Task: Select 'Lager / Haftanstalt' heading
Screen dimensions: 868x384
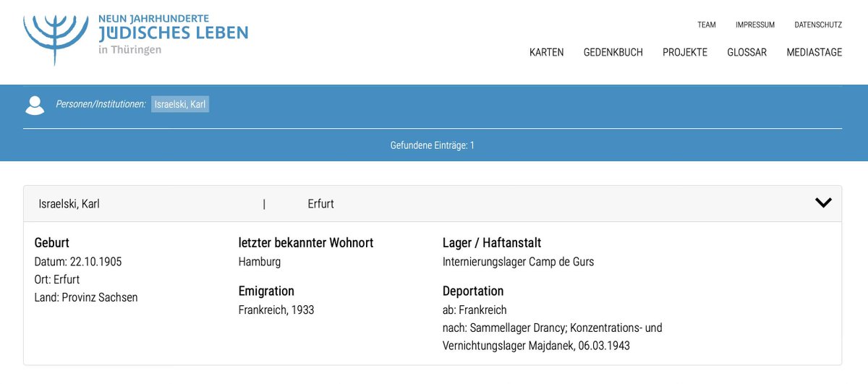Action: tap(492, 243)
